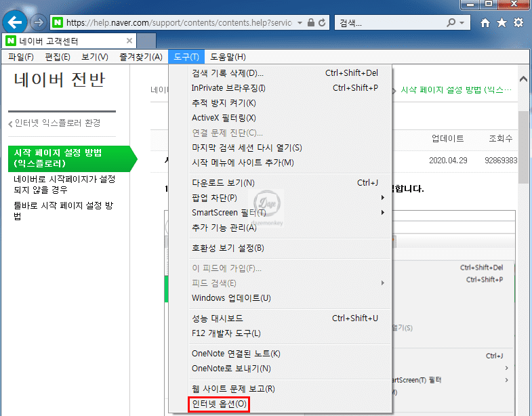
Task: Close the 네이버 고객센터 tab
Action: pyautogui.click(x=129, y=41)
